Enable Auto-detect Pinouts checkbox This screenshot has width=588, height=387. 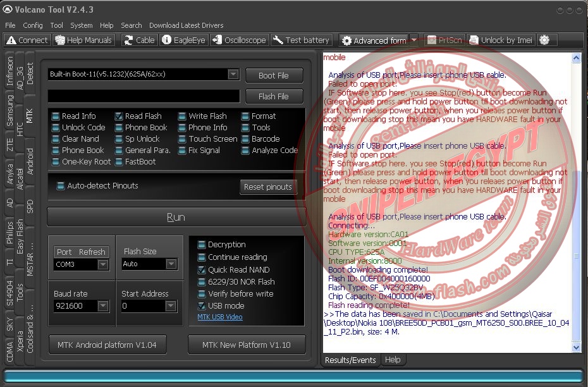click(60, 186)
